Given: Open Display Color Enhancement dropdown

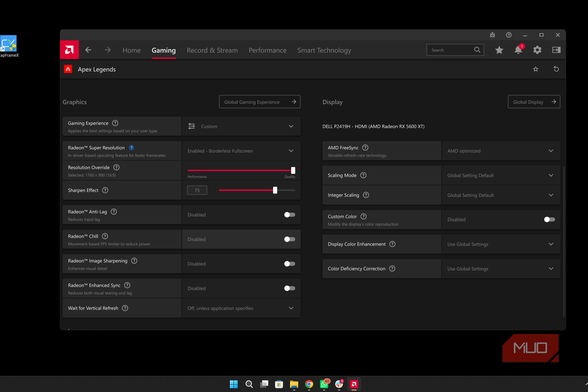Looking at the screenshot, I should tap(501, 244).
